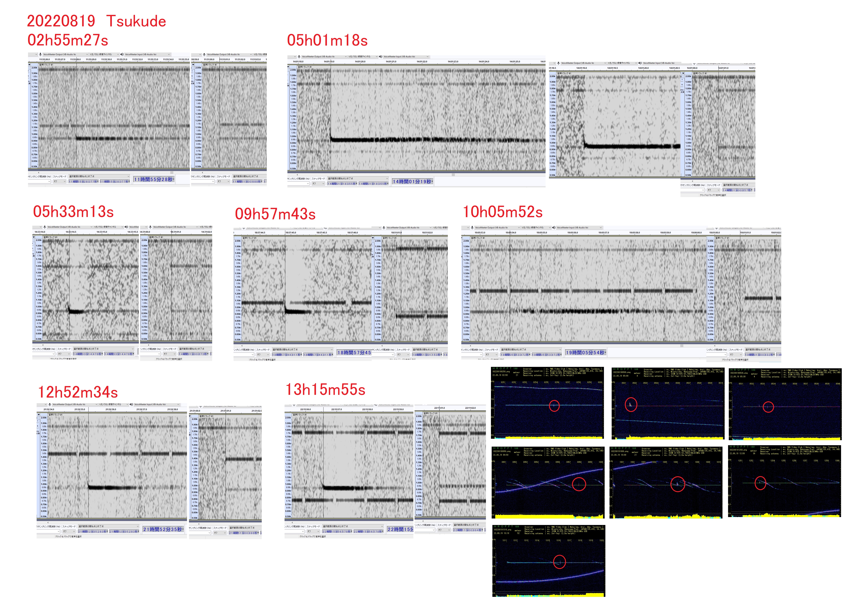Image resolution: width=868 pixels, height=613 pixels.
Task: Click the ruler at 14:01:22.0
Action: click(422, 62)
